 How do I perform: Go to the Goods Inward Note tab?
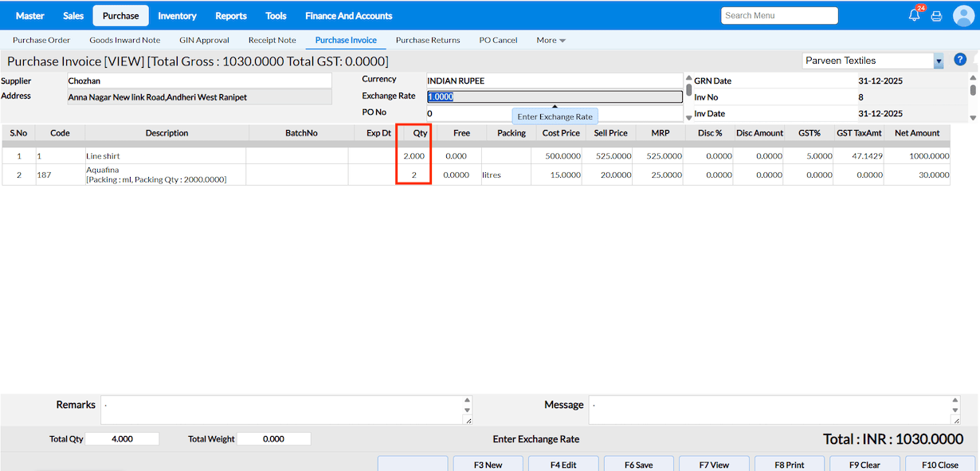(124, 41)
